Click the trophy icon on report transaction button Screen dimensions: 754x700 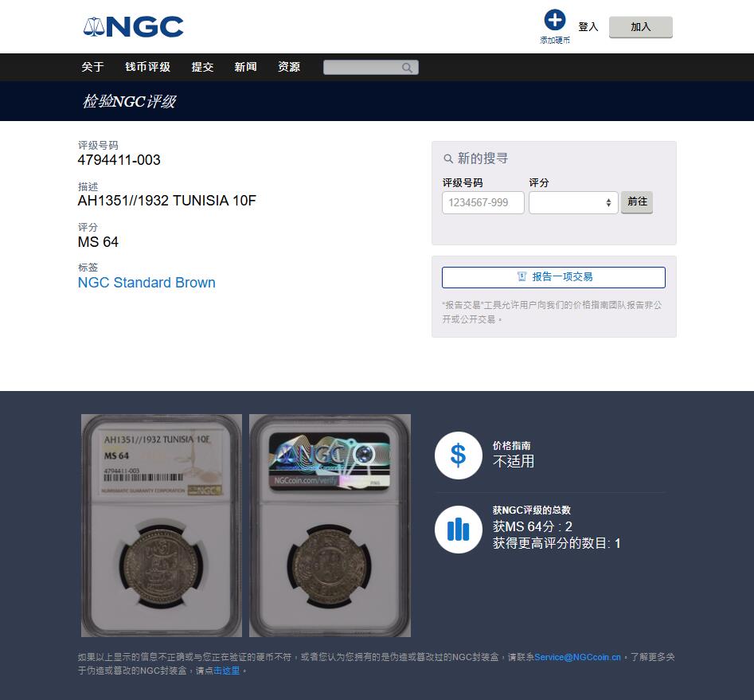522,276
